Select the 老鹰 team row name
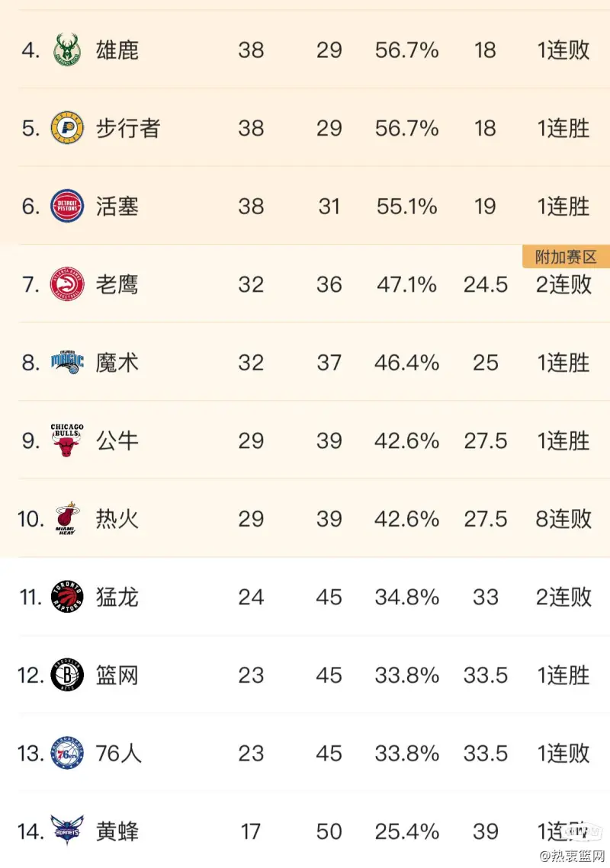 point(117,284)
